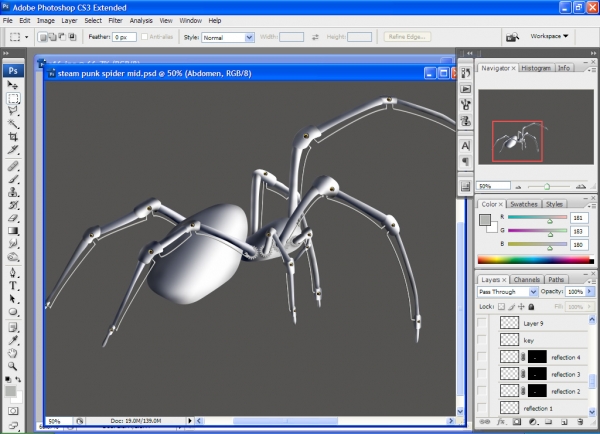Select the Zoom tool in toolbox
600x434 pixels.
[13, 366]
